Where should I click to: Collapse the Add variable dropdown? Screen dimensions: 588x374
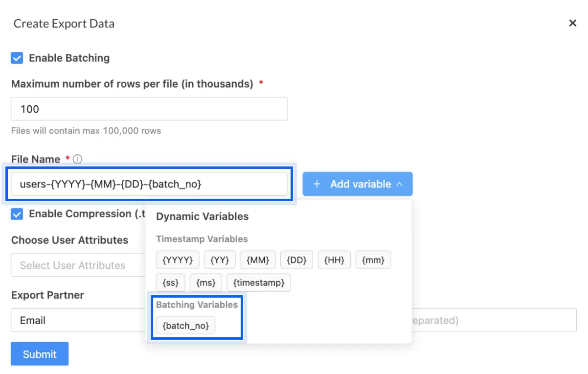click(358, 184)
